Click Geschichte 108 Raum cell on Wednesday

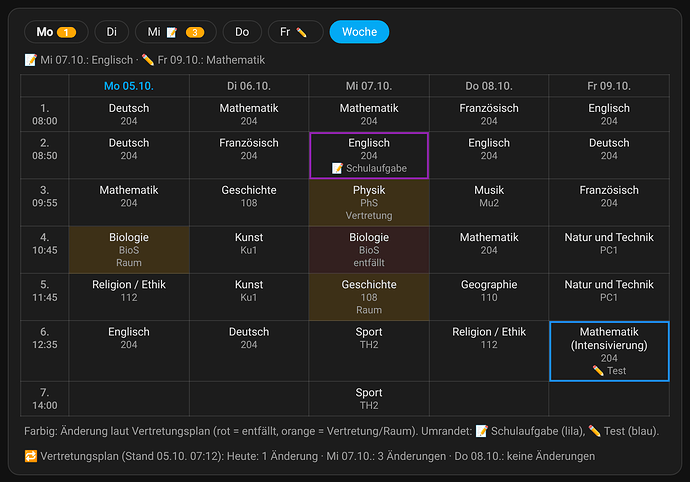[369, 297]
